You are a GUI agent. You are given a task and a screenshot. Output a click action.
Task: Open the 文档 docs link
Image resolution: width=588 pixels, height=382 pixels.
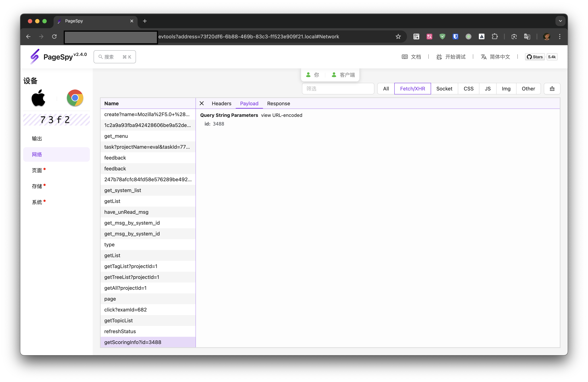click(411, 57)
